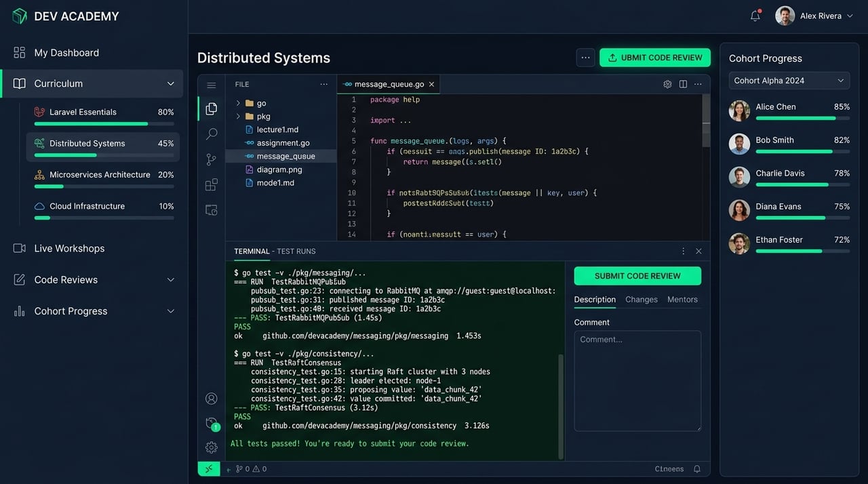Click the Submit Code Review panel button

tap(637, 276)
